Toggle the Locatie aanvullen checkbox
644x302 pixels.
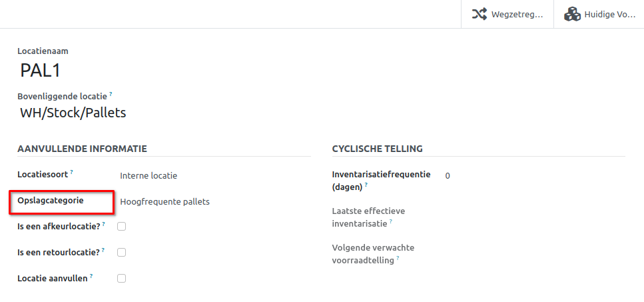click(x=121, y=279)
